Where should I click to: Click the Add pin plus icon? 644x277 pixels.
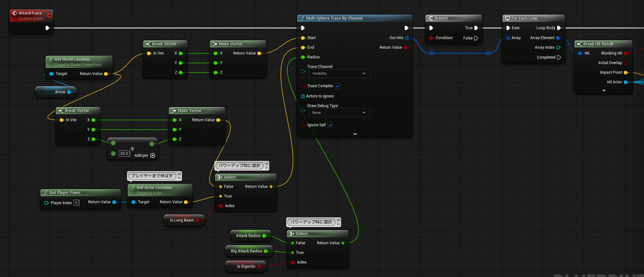pos(153,155)
